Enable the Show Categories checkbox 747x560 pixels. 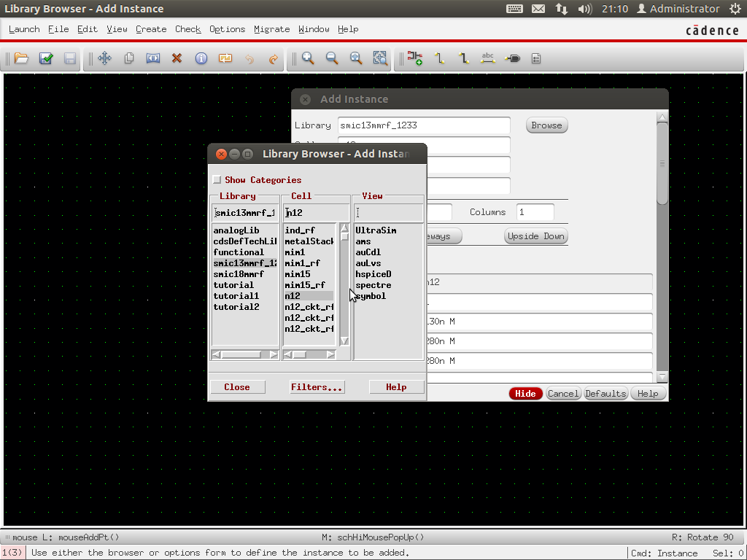click(217, 179)
